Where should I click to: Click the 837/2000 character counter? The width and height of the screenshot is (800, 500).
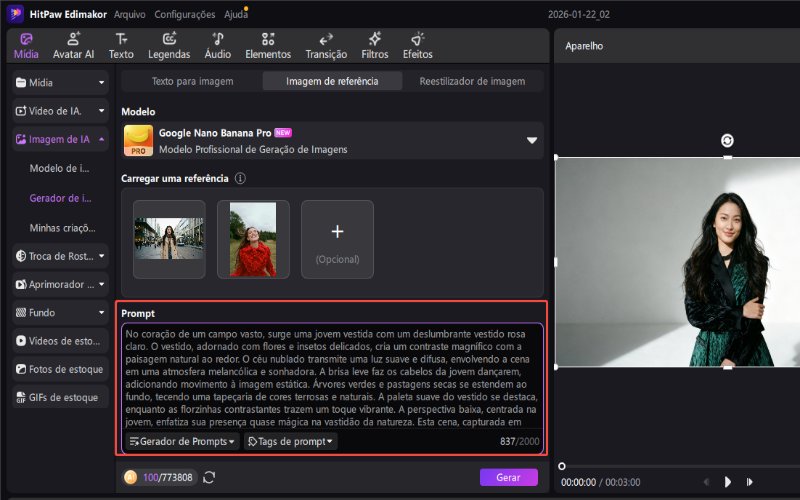pos(519,441)
